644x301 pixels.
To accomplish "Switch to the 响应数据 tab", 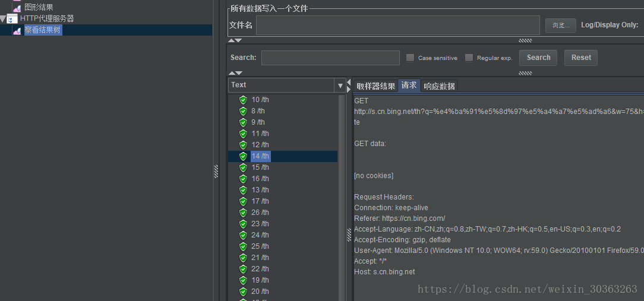I will coord(440,86).
